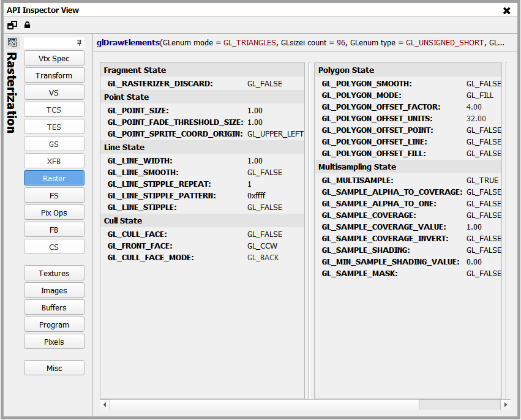Click GL_BACK cull mode value
The height and width of the screenshot is (420, 521).
(x=263, y=258)
